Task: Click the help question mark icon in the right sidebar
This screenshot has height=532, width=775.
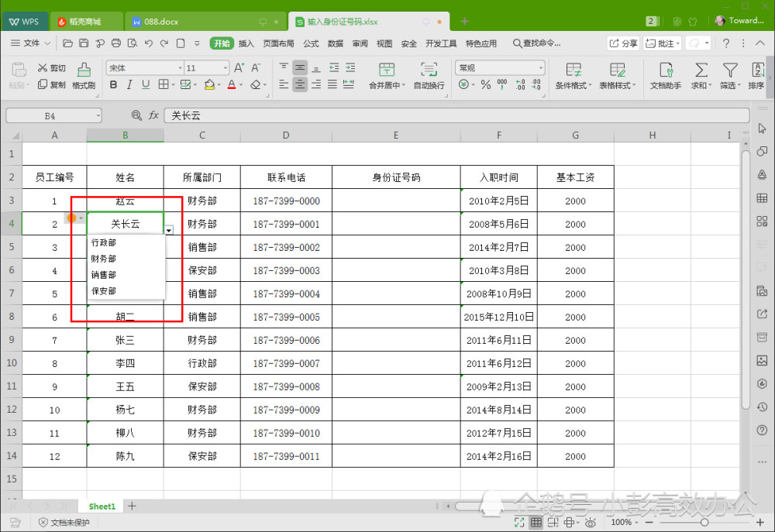Action: [762, 431]
